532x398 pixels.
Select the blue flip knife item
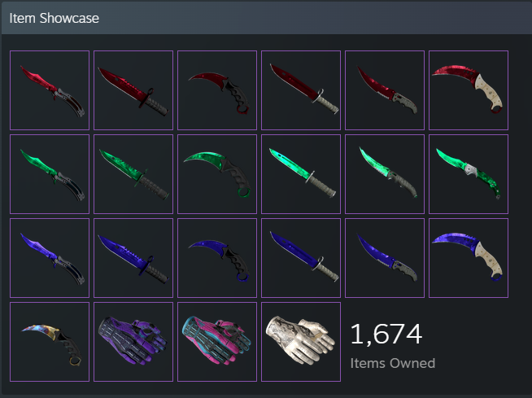pos(385,258)
